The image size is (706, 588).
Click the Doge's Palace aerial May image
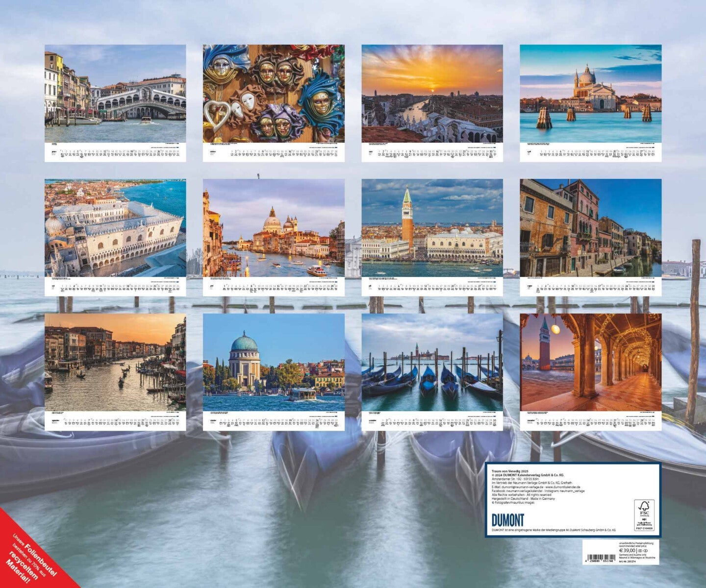coord(115,228)
